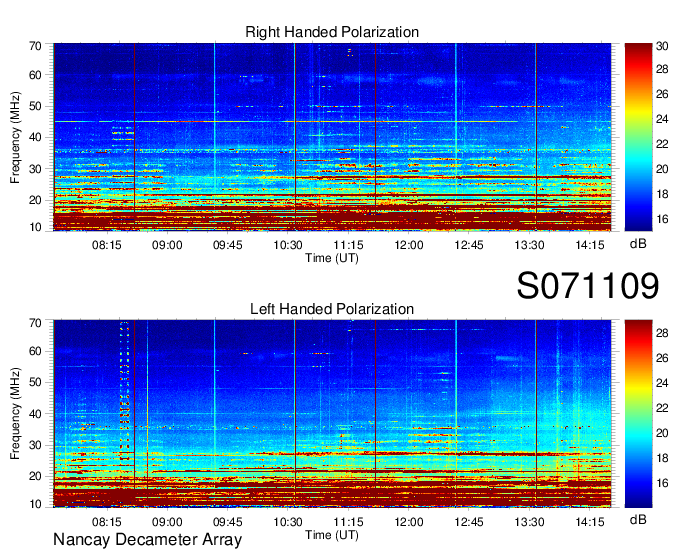Click the 14:15 tick on the bottom time axis
This screenshot has width=680, height=552.
point(590,522)
